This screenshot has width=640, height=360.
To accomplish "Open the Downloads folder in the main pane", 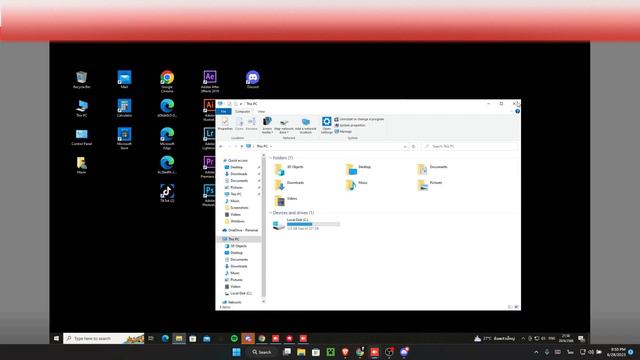I will 290,184.
